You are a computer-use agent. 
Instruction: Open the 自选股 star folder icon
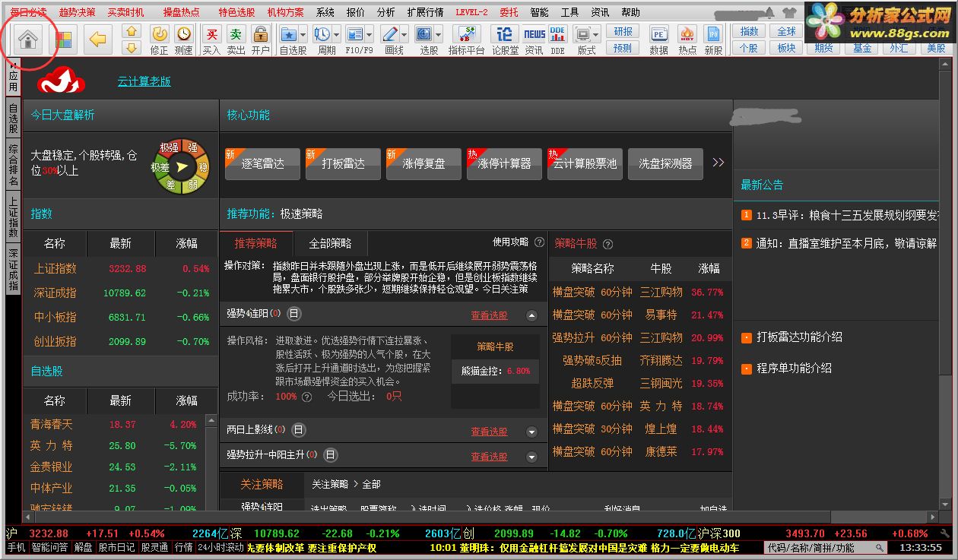point(289,34)
